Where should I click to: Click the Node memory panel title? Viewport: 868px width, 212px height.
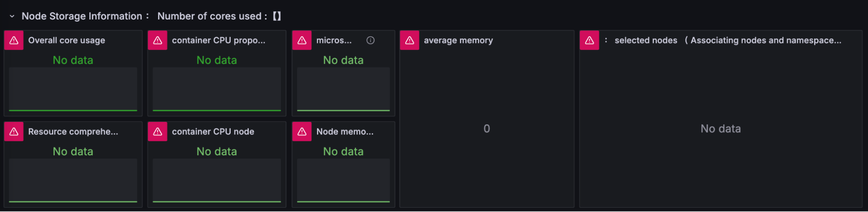pos(345,132)
